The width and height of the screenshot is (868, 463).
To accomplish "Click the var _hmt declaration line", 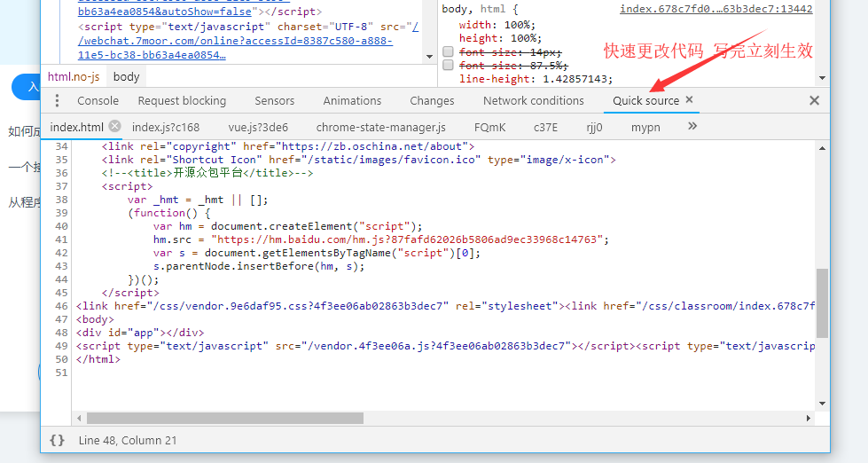I will click(x=198, y=200).
